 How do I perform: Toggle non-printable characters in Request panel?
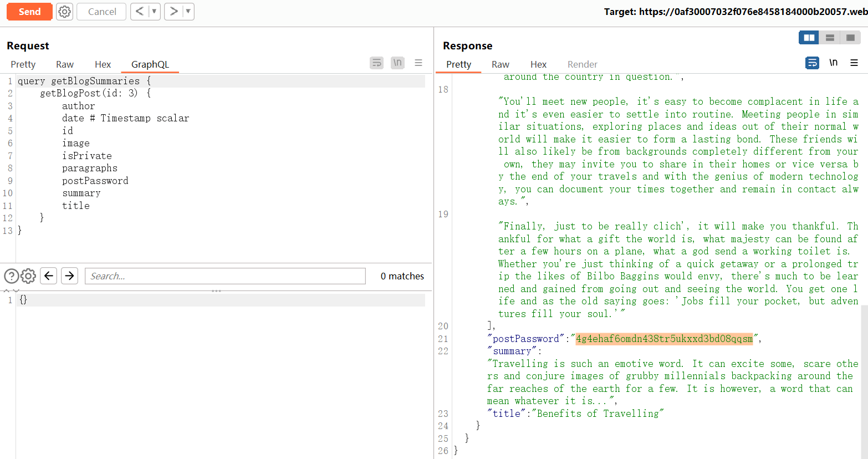coord(397,63)
